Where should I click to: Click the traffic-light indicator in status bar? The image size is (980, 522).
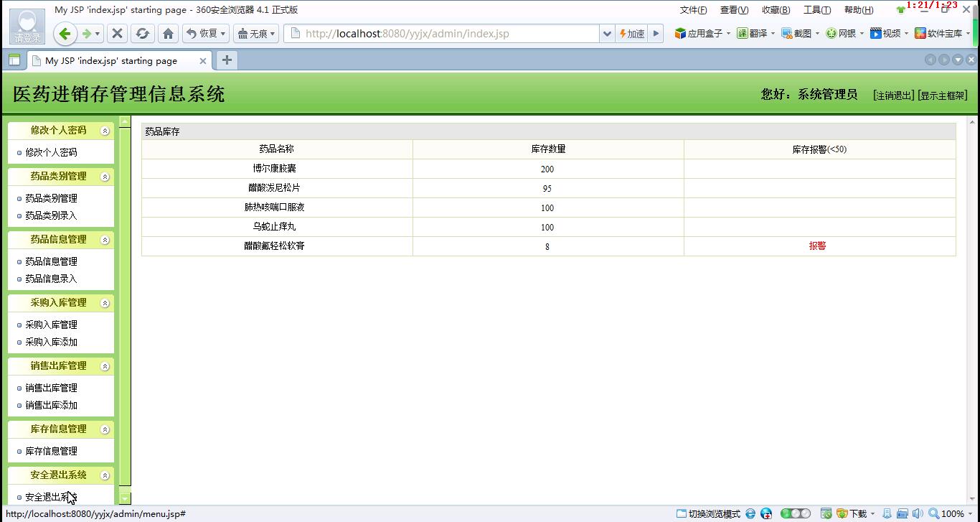(795, 513)
